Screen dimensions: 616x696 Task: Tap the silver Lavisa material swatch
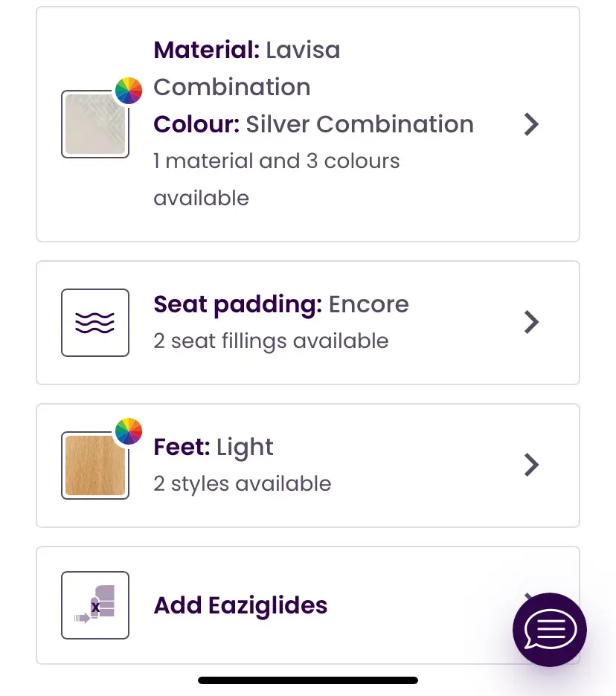click(x=94, y=124)
